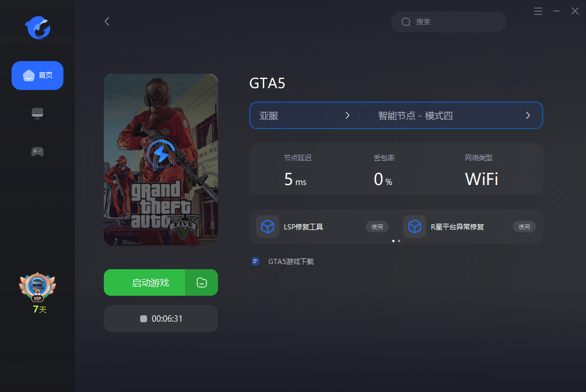Expand the 智能节点 - 模式四 node selector
The image size is (586, 392).
pos(453,115)
